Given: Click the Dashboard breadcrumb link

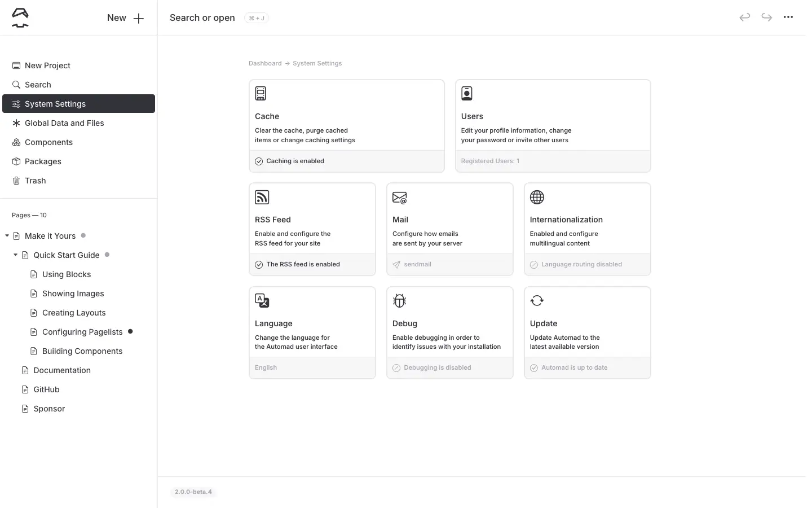Looking at the screenshot, I should click(x=264, y=63).
